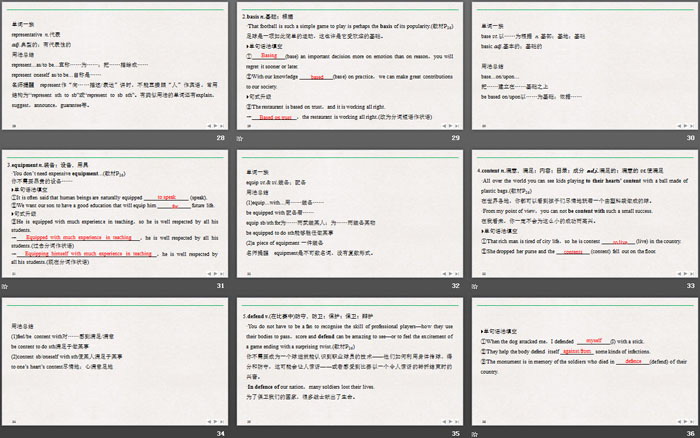The height and width of the screenshot is (438, 700).
Task: Select slide 35 thumbnail about 'defend'
Action: click(350, 362)
